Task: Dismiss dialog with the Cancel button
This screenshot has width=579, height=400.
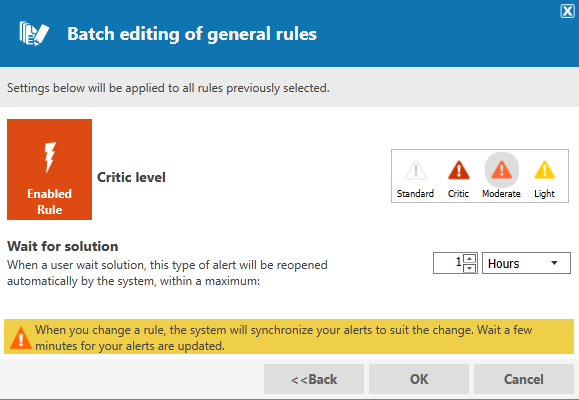Action: tap(524, 379)
